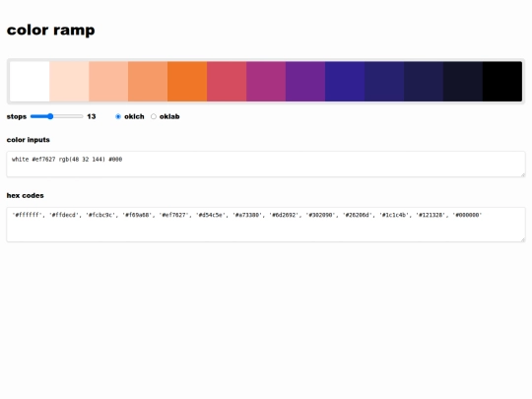Click the coral red sixth swatch
The width and height of the screenshot is (532, 399).
(227, 82)
